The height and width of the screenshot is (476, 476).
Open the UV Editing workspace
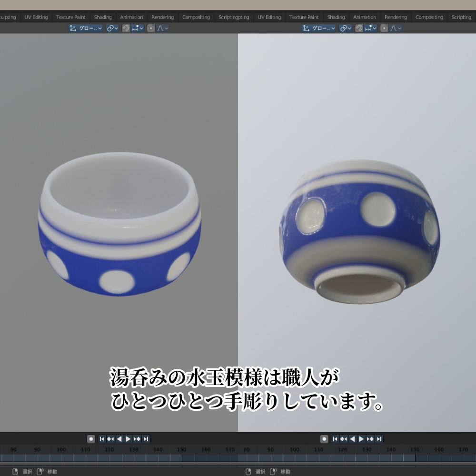36,17
